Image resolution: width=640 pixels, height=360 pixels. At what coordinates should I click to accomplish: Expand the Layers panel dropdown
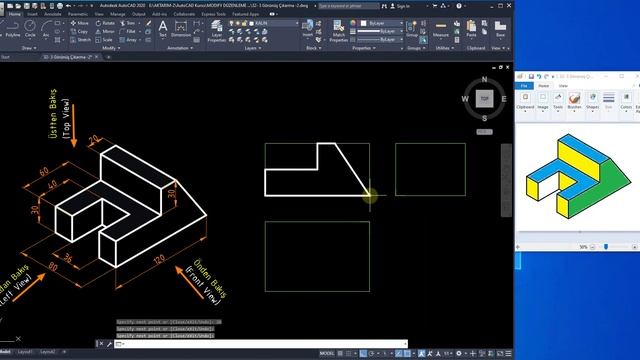point(253,48)
